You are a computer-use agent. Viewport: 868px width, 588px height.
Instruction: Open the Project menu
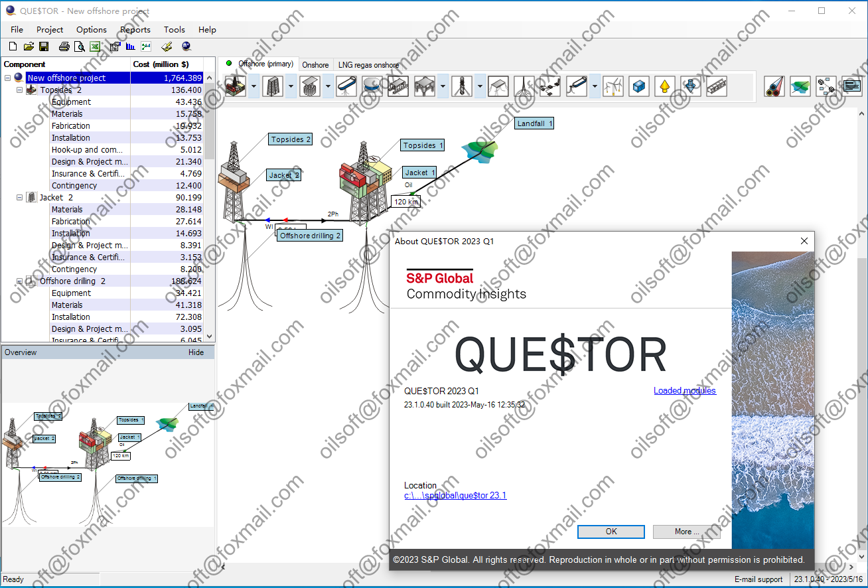tap(50, 29)
